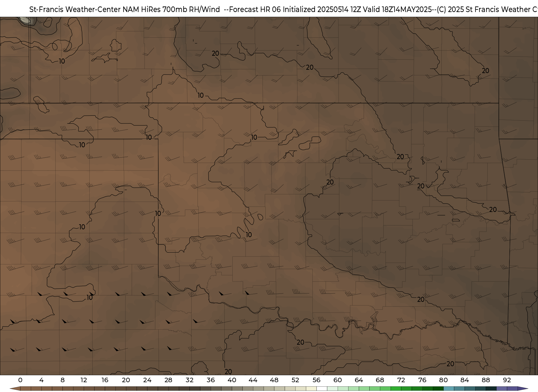This screenshot has width=538, height=392.
Task: Click the colorbar label "76"
Action: (422, 380)
